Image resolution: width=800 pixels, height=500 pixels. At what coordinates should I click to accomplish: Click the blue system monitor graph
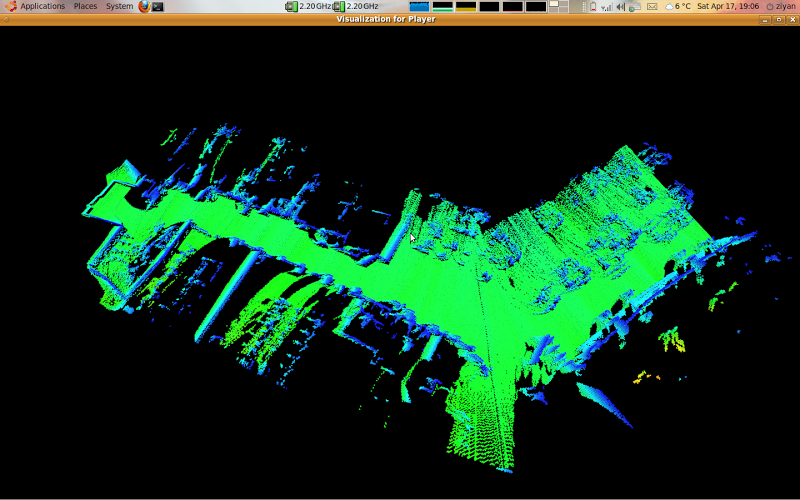point(419,6)
